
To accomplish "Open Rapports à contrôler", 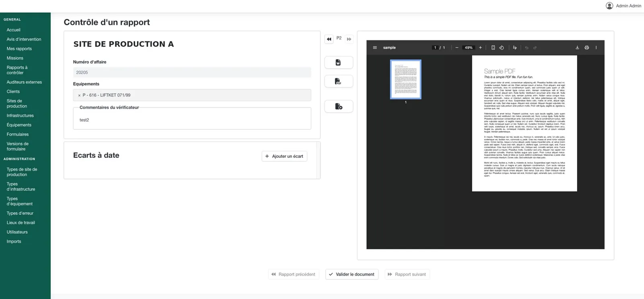I will 17,70.
